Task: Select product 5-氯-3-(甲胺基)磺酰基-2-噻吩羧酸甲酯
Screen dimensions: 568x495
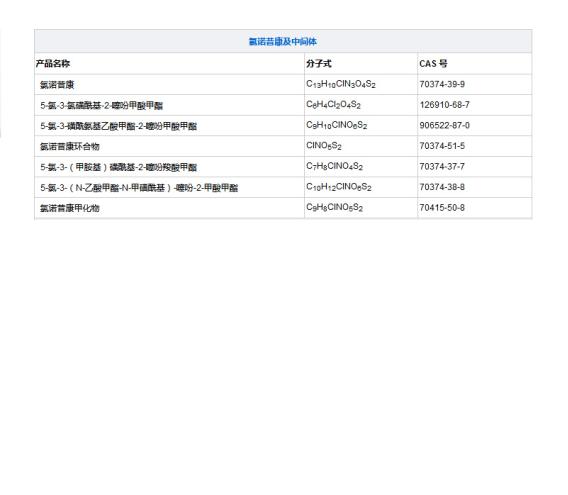Action: (118, 167)
